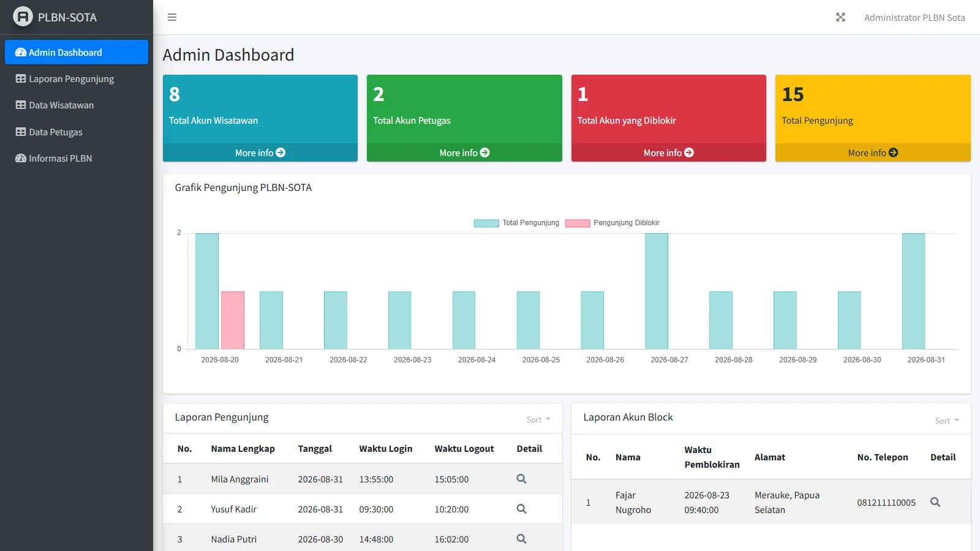Click the 16:02:00 logout time
This screenshot has height=551, width=980.
[x=451, y=539]
